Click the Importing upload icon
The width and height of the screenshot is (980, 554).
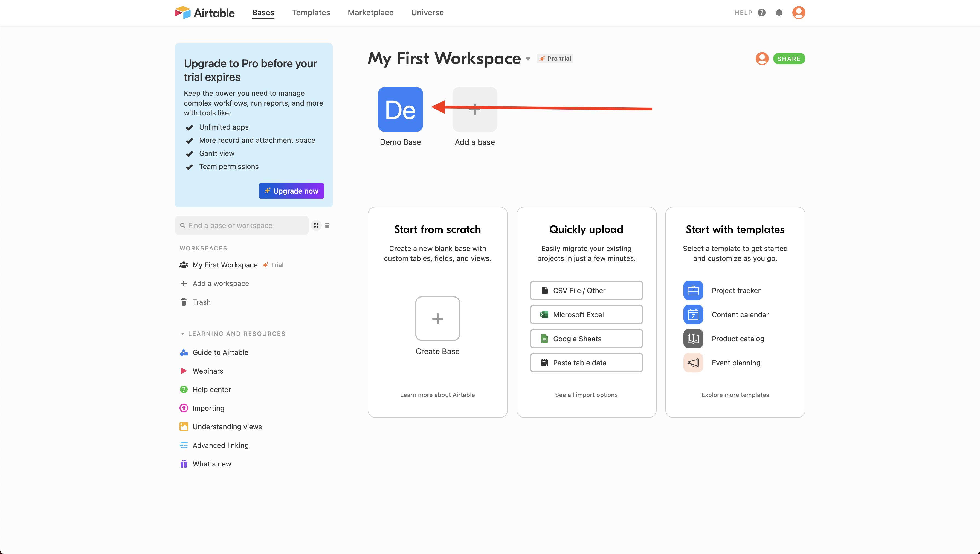[x=184, y=408]
